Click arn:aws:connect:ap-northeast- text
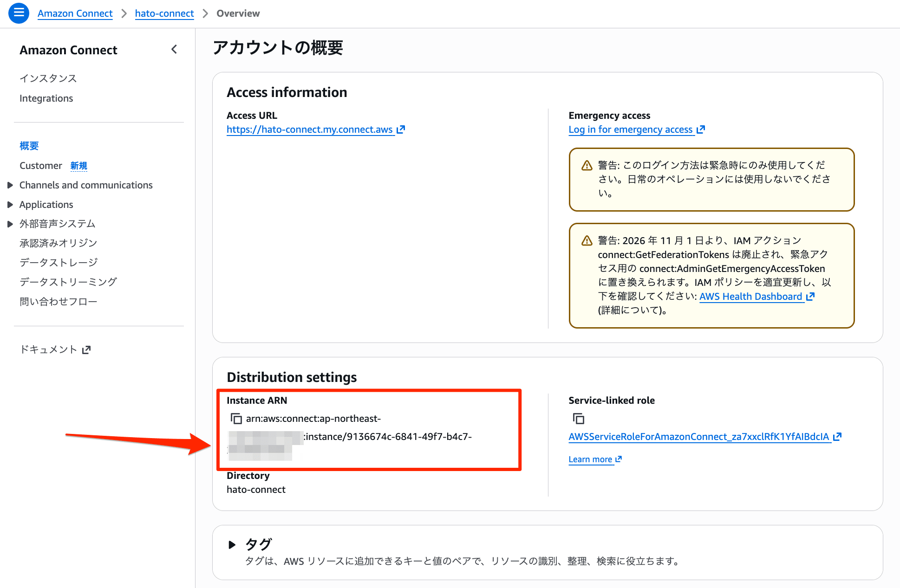 coord(313,419)
